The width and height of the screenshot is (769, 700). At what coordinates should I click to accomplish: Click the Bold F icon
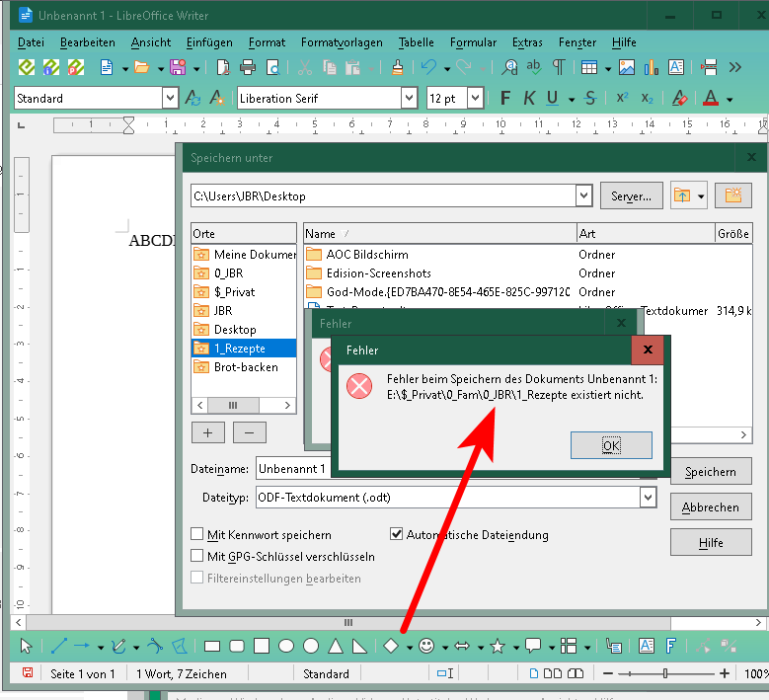[505, 99]
